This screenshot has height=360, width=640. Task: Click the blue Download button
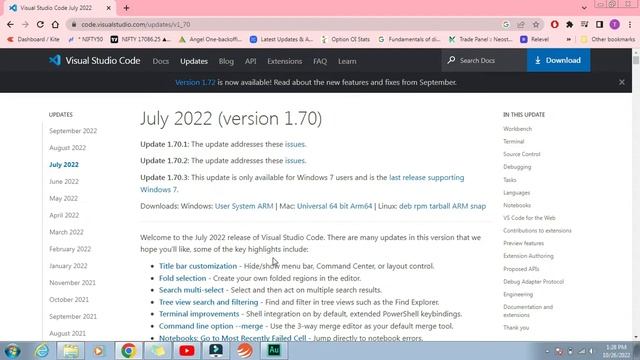pos(558,60)
